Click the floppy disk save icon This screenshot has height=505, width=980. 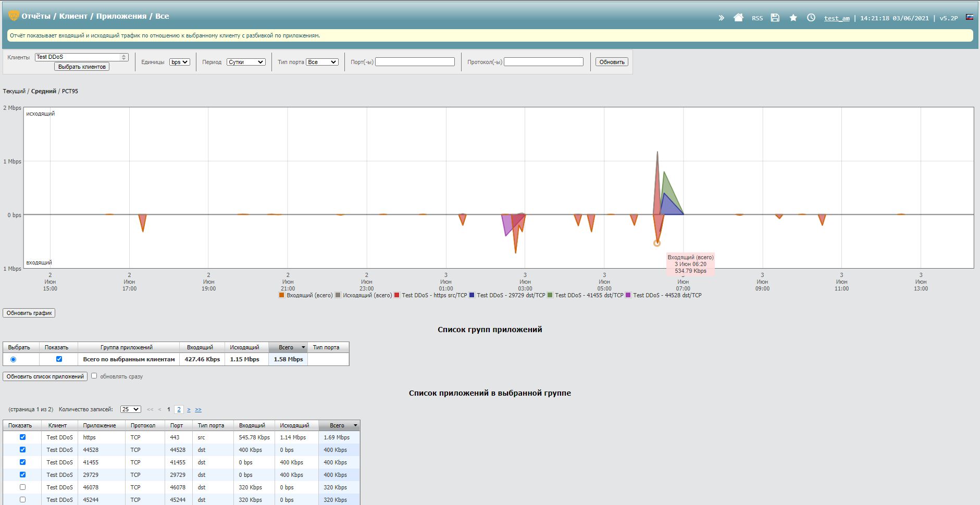coord(775,18)
